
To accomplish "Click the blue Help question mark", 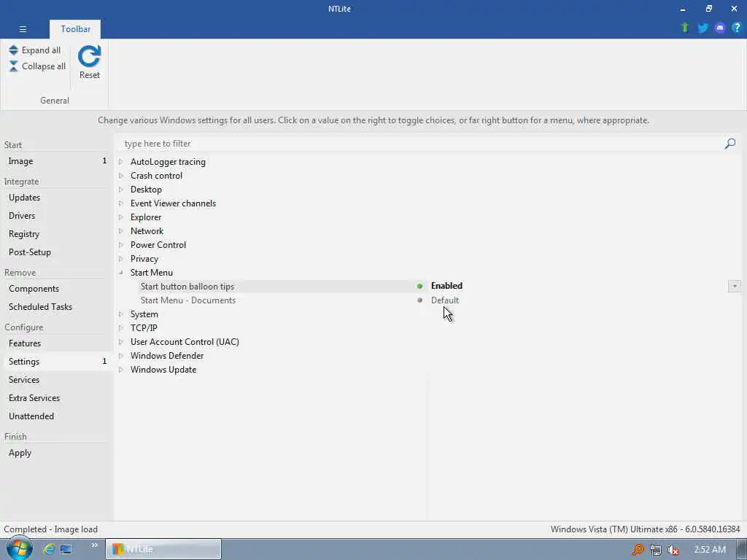I will click(x=737, y=28).
